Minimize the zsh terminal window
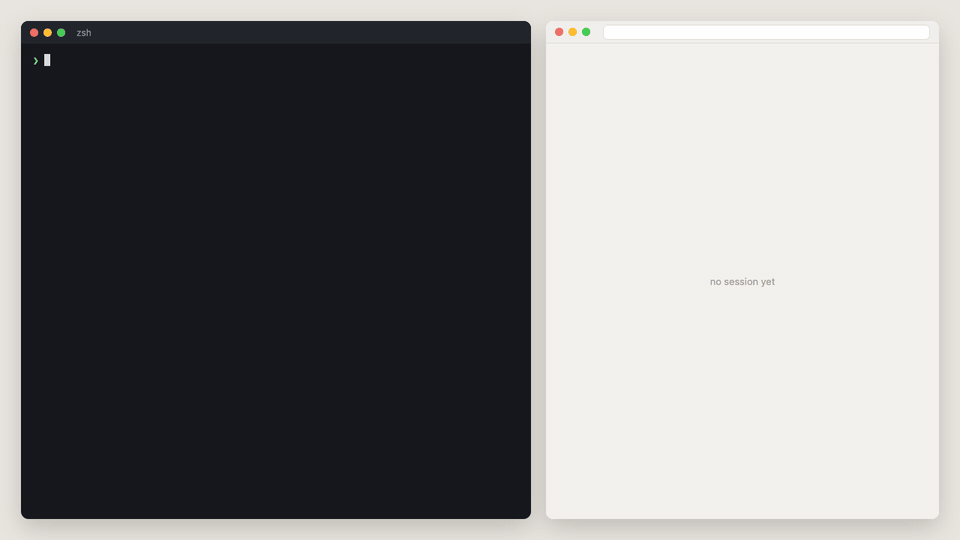Screen dimensions: 960x540 48,32
